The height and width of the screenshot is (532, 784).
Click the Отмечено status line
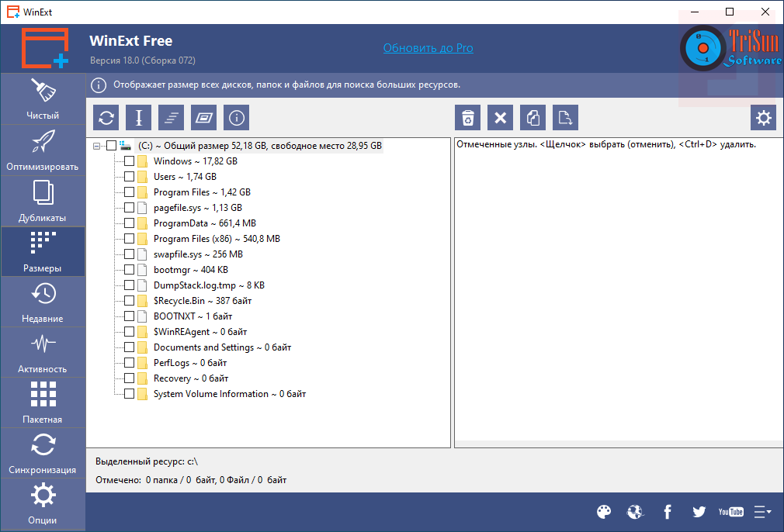click(191, 480)
